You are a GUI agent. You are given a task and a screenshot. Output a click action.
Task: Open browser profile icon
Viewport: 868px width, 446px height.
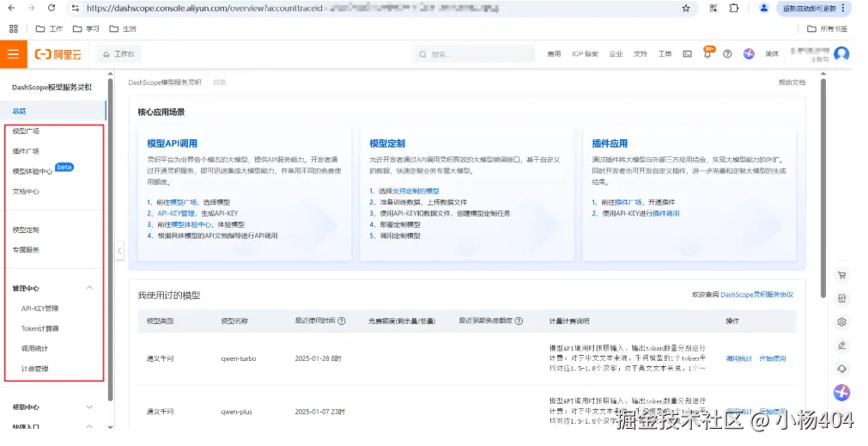763,9
